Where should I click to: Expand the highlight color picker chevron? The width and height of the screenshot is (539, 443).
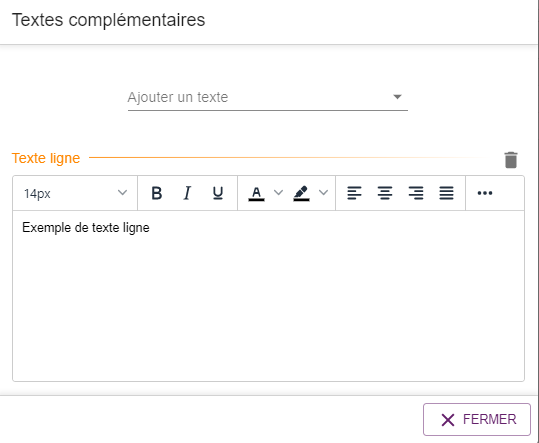323,192
